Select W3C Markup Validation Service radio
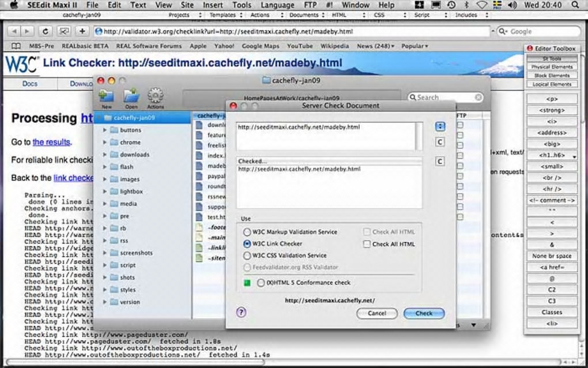This screenshot has height=368, width=588. point(247,232)
